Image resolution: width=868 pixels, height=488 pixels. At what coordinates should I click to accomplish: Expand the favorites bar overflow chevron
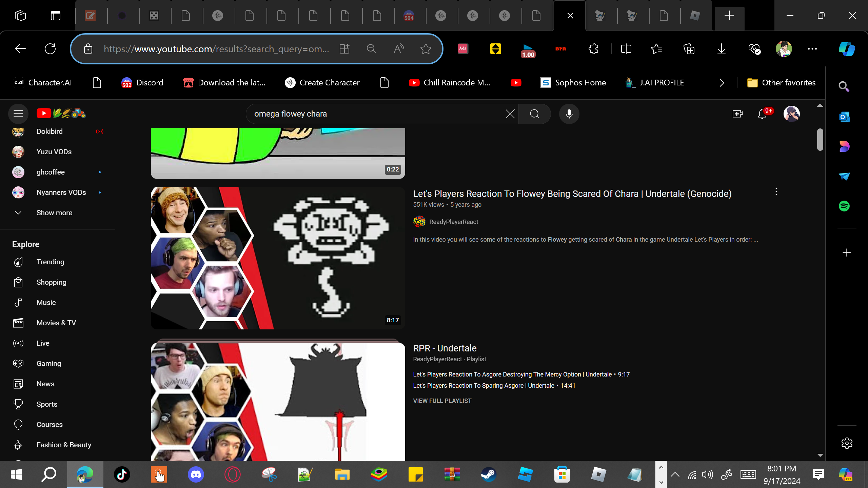pos(722,83)
